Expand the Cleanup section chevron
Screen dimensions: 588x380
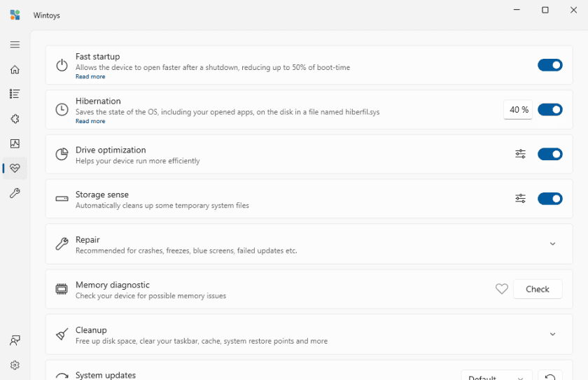click(552, 335)
